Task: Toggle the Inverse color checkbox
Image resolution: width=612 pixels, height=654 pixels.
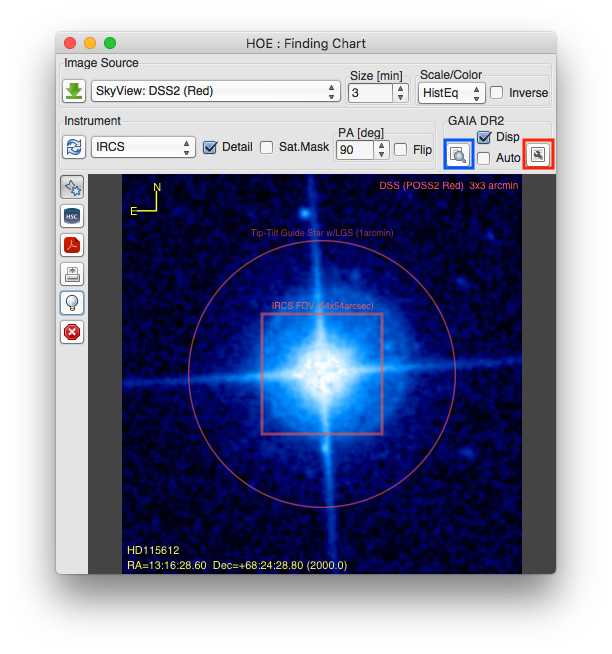Action: [497, 93]
